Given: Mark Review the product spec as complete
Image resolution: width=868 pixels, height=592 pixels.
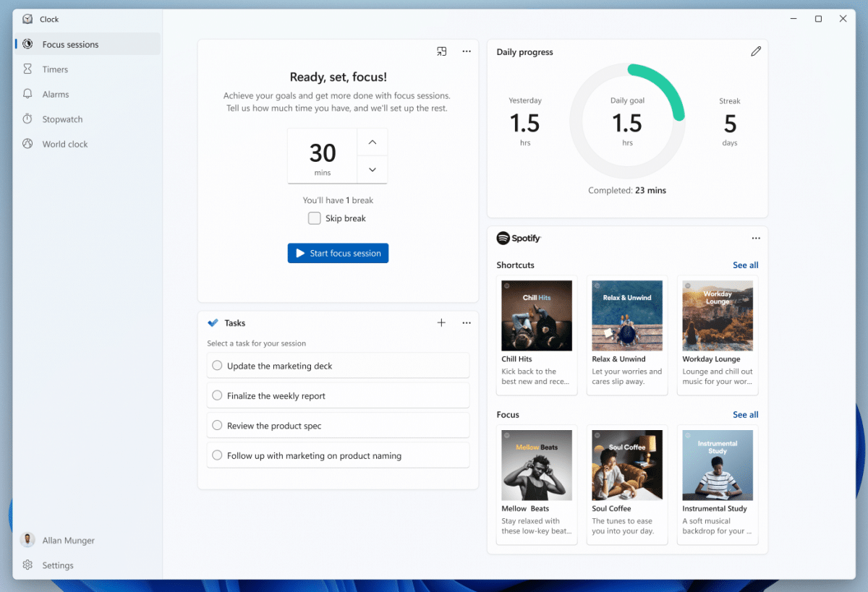Looking at the screenshot, I should tap(216, 426).
